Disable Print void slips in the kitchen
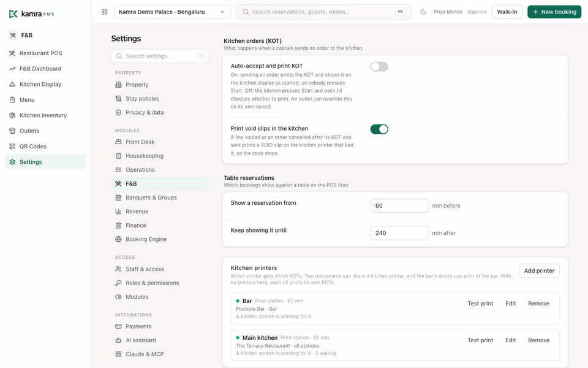The width and height of the screenshot is (588, 368). [379, 129]
